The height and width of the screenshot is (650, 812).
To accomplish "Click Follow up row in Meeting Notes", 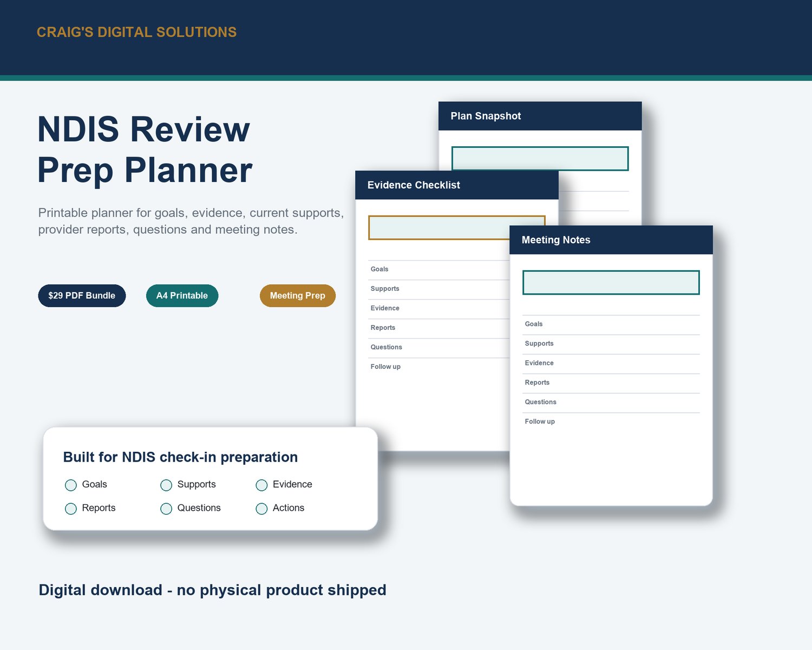I will click(611, 422).
